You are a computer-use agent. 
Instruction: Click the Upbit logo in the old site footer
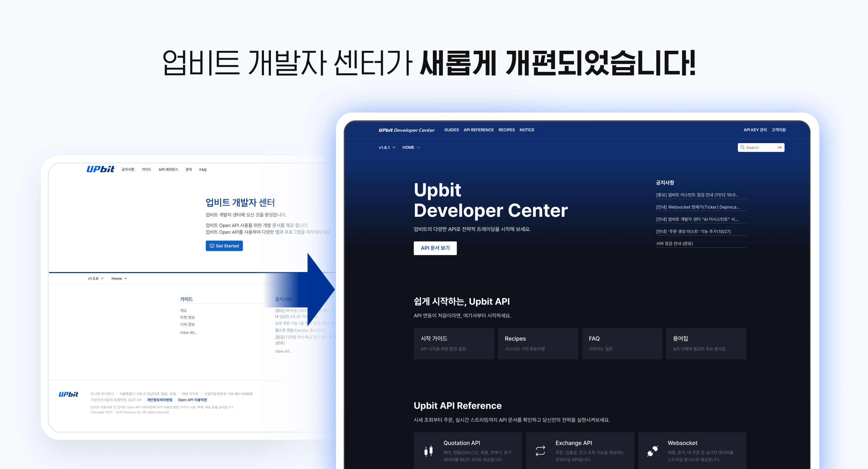click(x=68, y=394)
